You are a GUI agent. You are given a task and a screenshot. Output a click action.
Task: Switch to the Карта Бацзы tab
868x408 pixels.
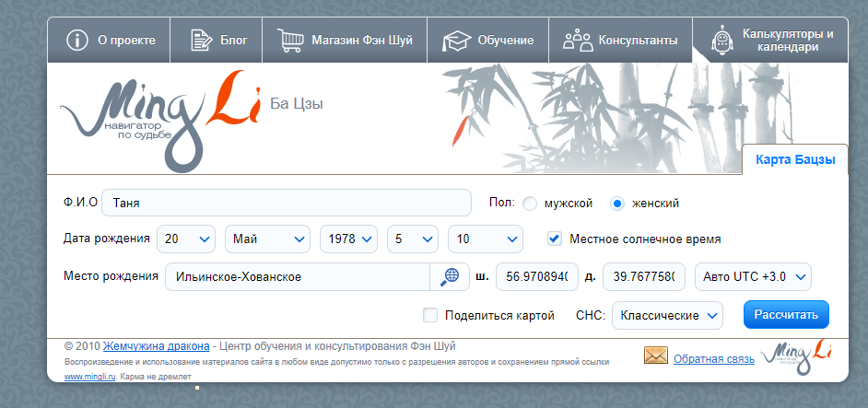point(794,159)
